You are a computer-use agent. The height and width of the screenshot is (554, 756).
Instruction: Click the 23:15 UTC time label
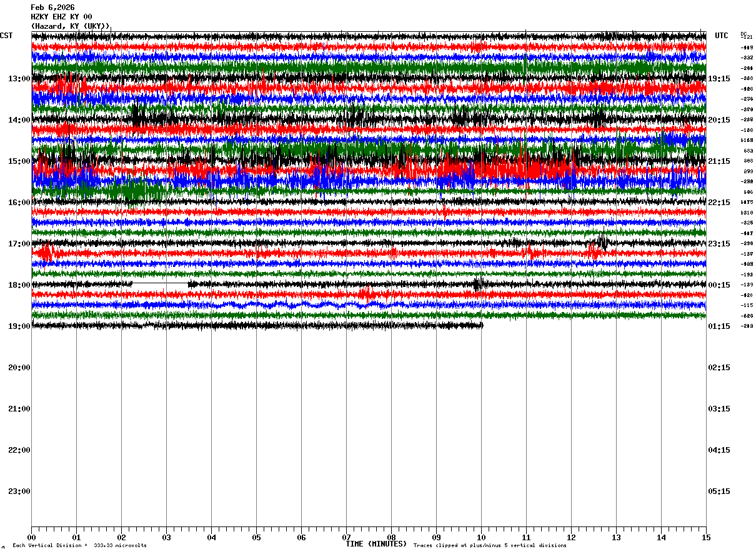719,244
